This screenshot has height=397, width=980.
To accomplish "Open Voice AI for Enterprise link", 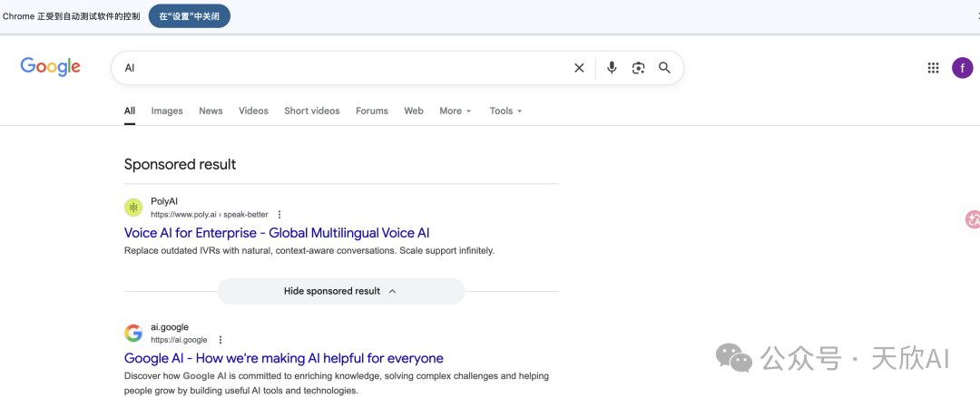I will click(277, 233).
